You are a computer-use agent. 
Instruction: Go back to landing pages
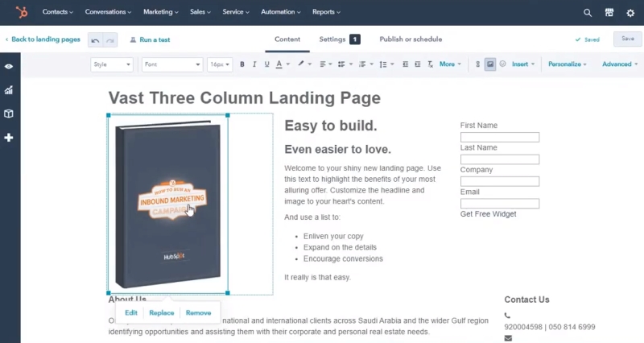click(x=43, y=39)
